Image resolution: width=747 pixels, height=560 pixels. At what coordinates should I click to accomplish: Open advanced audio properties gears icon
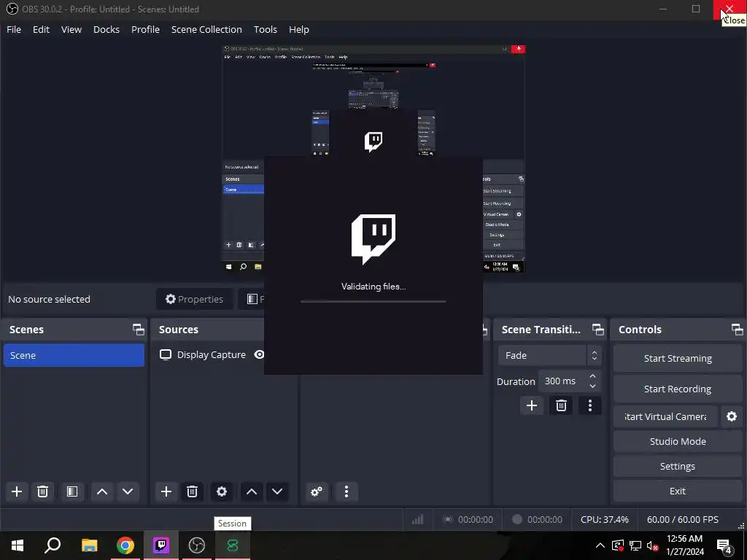pos(317,491)
